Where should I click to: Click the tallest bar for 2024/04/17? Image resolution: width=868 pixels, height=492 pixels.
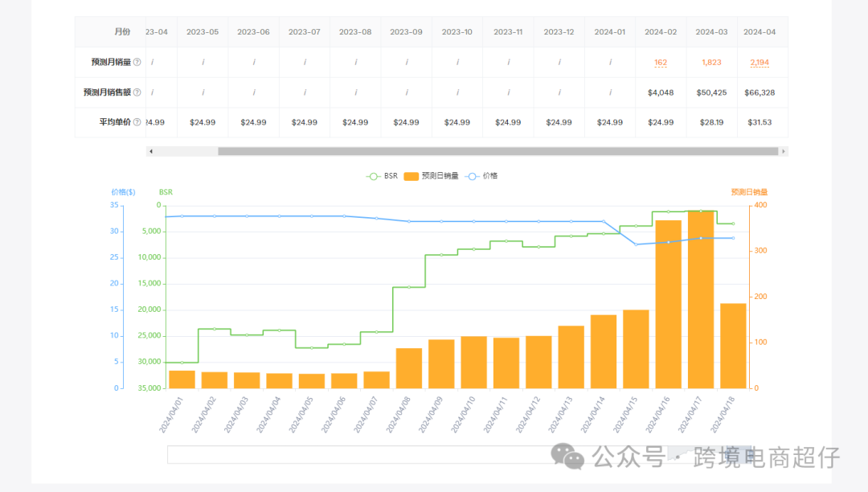(701, 299)
